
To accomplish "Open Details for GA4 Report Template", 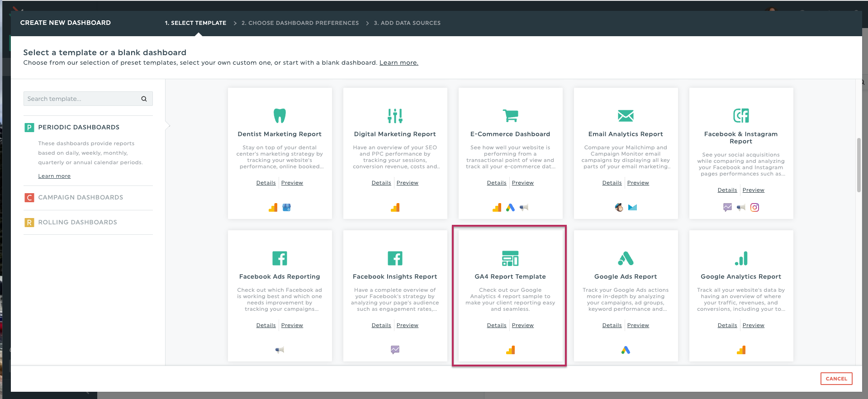I will [497, 325].
